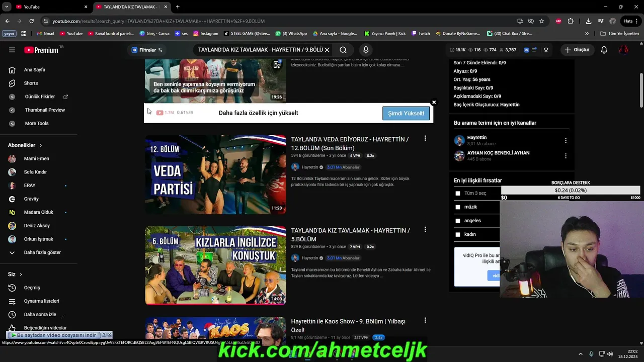Open the Veda Partisi 12. Bölüm thumbnail

coord(215,174)
